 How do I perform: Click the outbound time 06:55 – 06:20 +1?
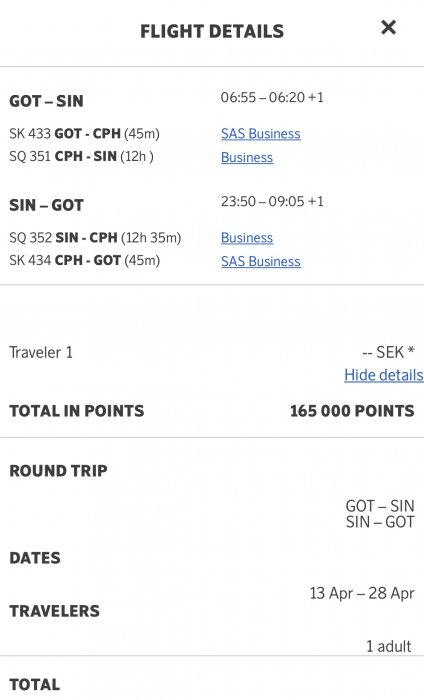tap(272, 97)
